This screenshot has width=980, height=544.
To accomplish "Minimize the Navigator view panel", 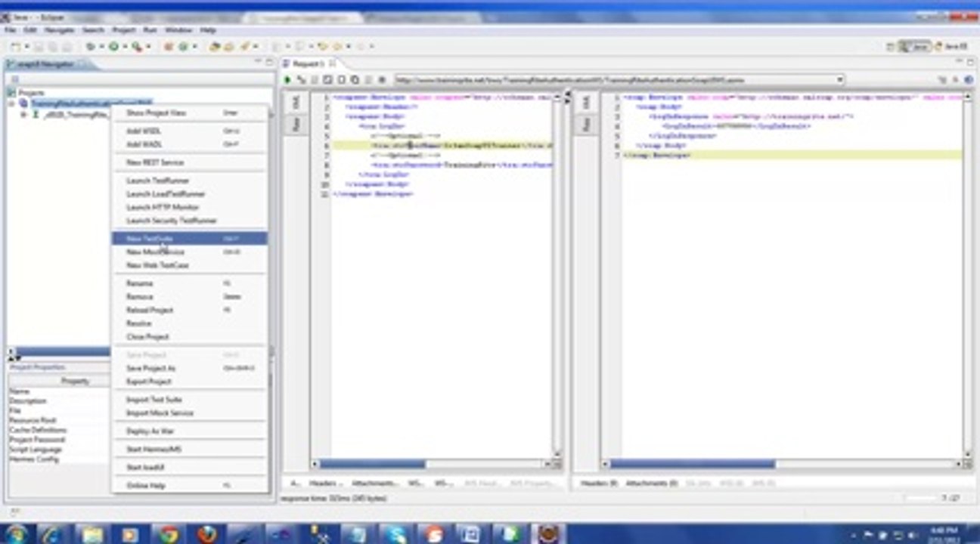I will point(259,62).
